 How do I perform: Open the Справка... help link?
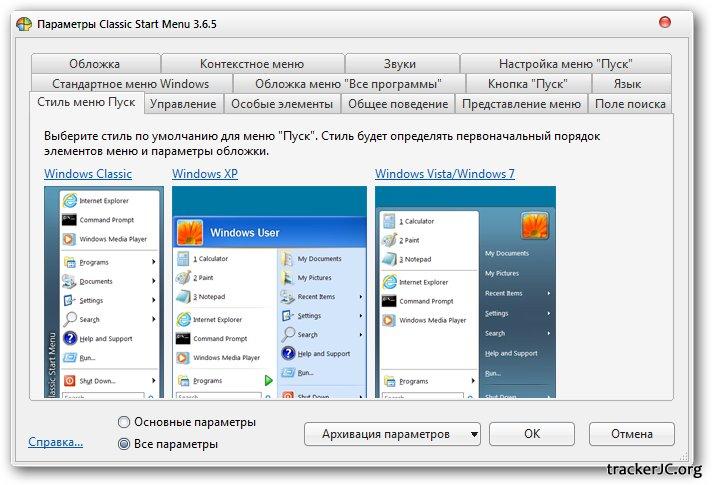click(x=56, y=441)
